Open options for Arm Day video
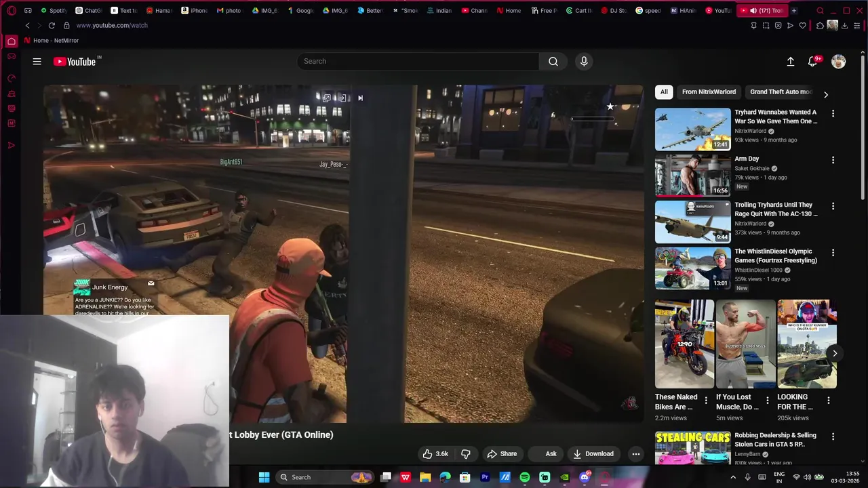Screen dimensions: 868x488 (x=833, y=160)
